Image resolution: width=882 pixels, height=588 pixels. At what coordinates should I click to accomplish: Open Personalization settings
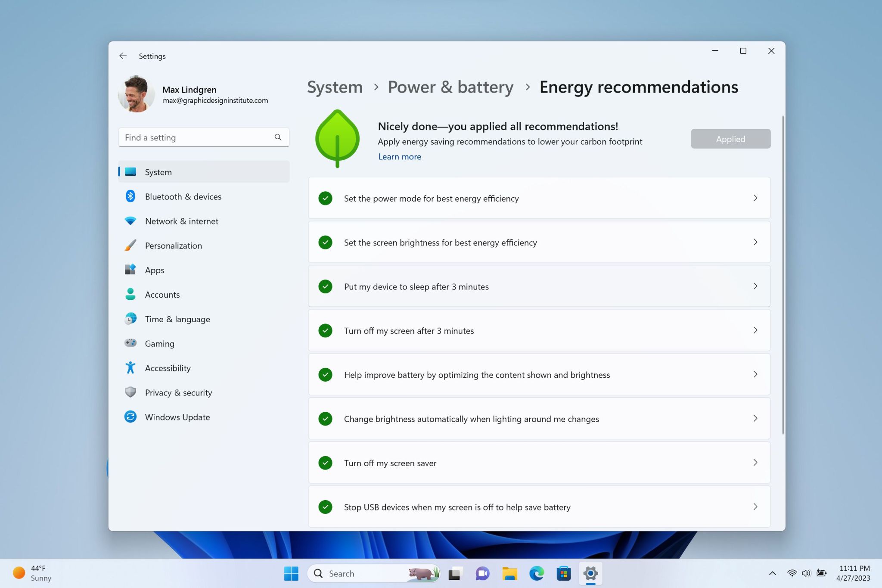pos(173,245)
